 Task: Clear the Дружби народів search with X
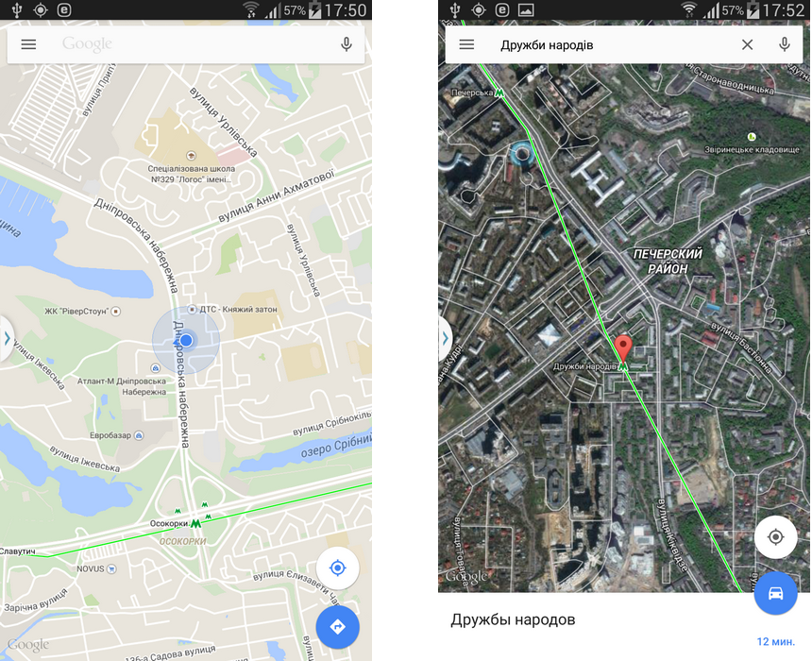pyautogui.click(x=747, y=44)
